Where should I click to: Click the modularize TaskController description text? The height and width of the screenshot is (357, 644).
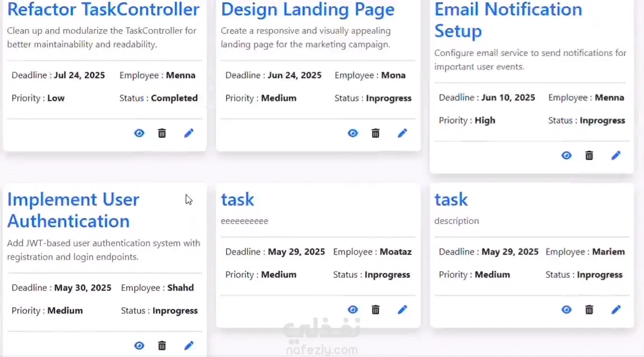(102, 38)
